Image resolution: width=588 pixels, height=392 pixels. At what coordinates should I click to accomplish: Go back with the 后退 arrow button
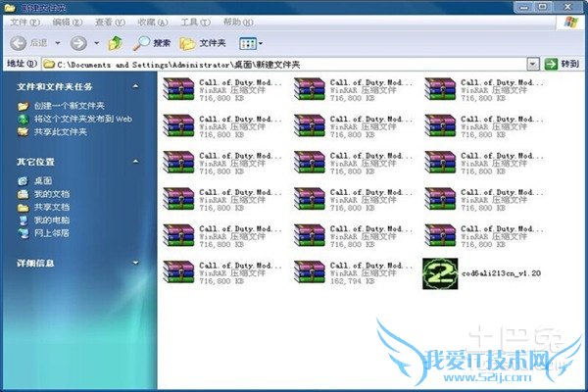28,43
